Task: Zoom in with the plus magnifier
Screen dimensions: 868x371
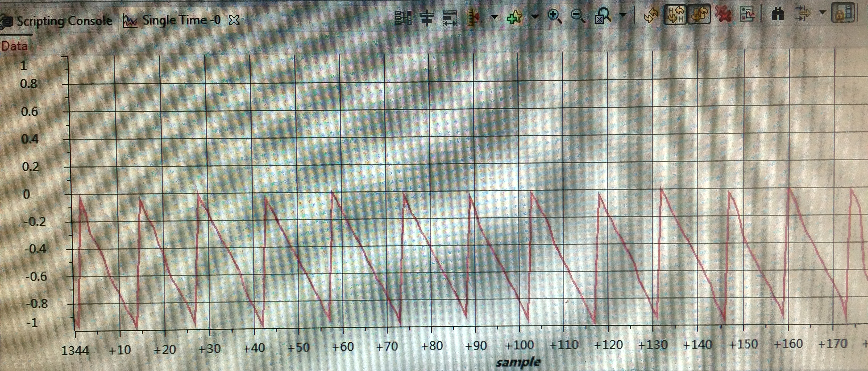Action: point(555,16)
